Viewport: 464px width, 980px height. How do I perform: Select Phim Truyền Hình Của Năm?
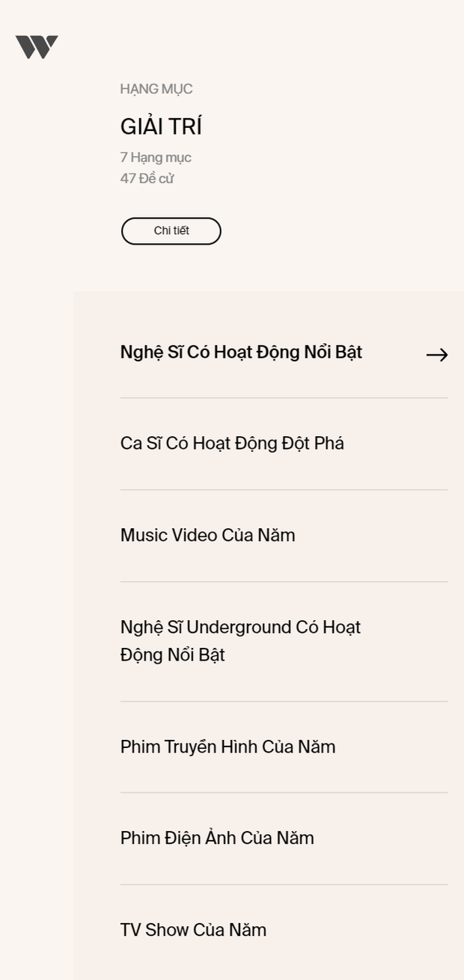(284, 747)
